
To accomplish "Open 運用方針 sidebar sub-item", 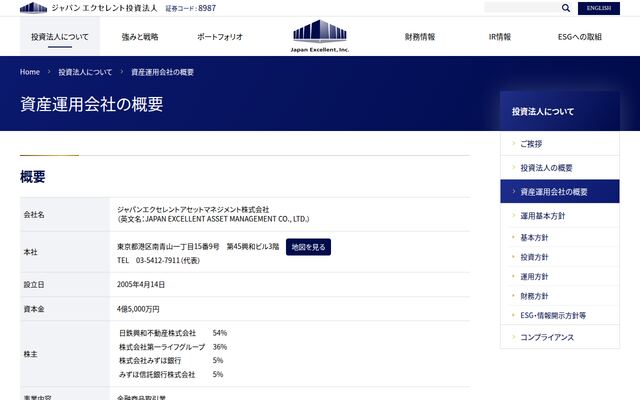I will click(534, 277).
